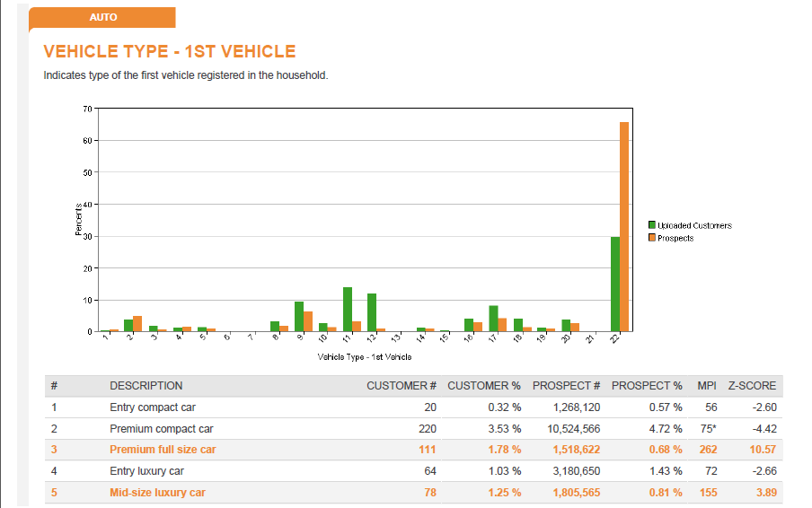The width and height of the screenshot is (812, 508).
Task: Click MPI value 75* in Premium compact row
Action: click(x=709, y=429)
